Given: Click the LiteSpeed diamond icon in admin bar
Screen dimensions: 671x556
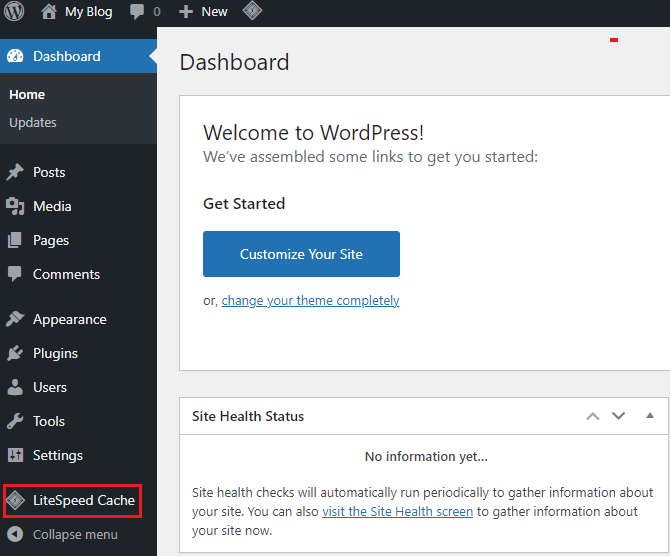Looking at the screenshot, I should [x=252, y=10].
